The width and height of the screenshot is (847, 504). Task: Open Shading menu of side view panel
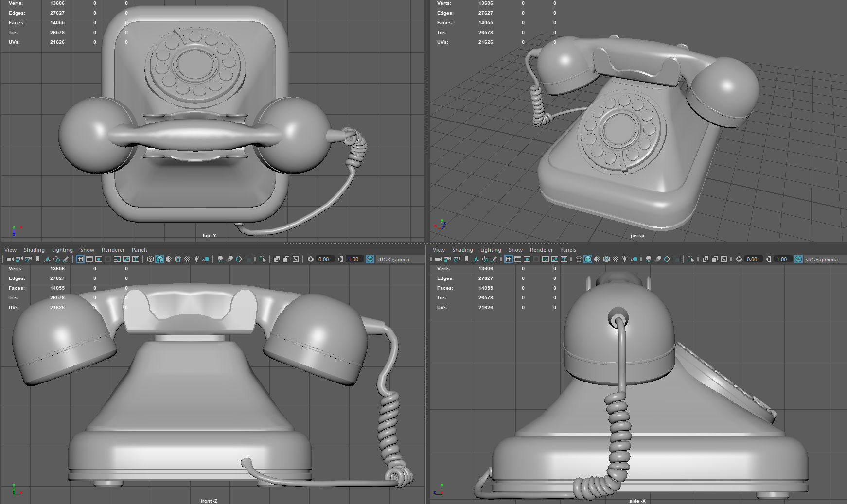point(462,250)
